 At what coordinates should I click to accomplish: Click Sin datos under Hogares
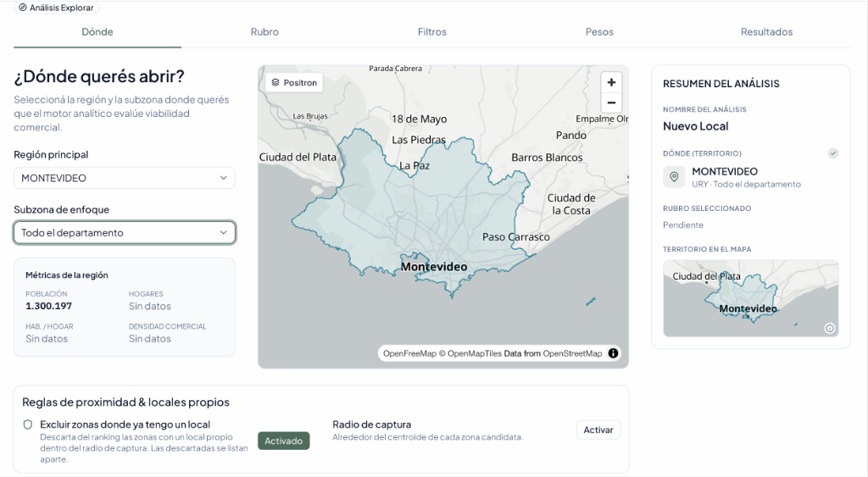(150, 306)
